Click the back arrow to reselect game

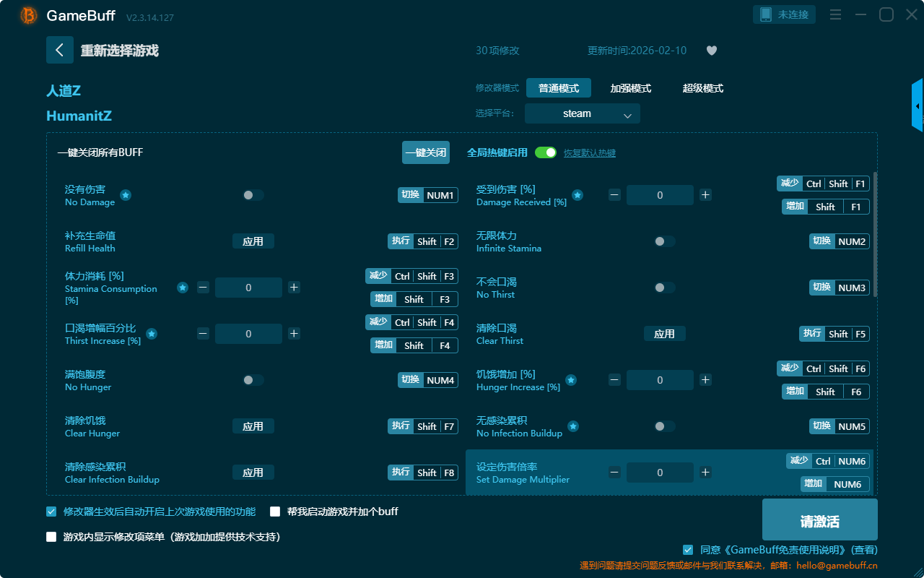60,50
